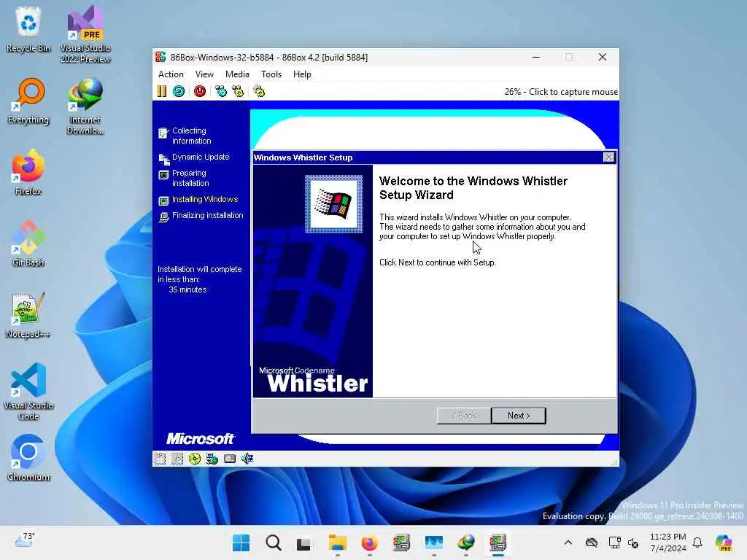Open the weather widget showing 73°
Viewport: 747px width, 560px height.
click(x=24, y=540)
